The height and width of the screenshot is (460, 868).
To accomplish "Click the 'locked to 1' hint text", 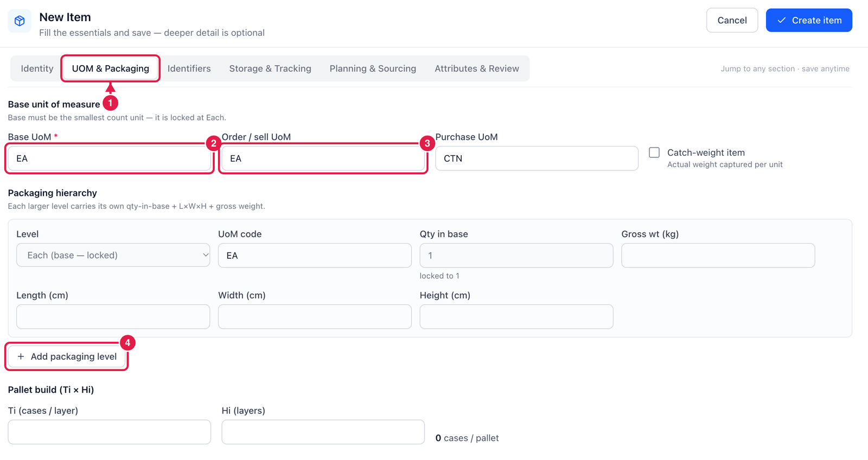I will click(439, 276).
